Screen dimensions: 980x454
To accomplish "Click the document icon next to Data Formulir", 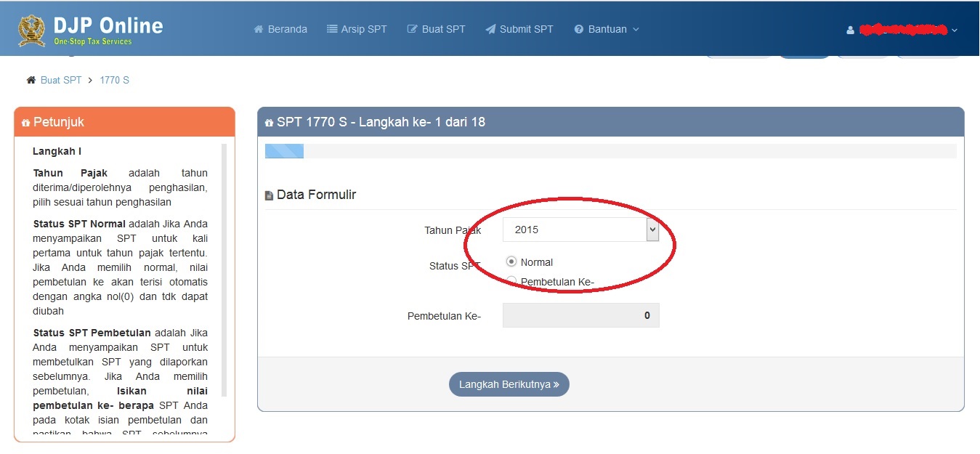I will coord(269,194).
